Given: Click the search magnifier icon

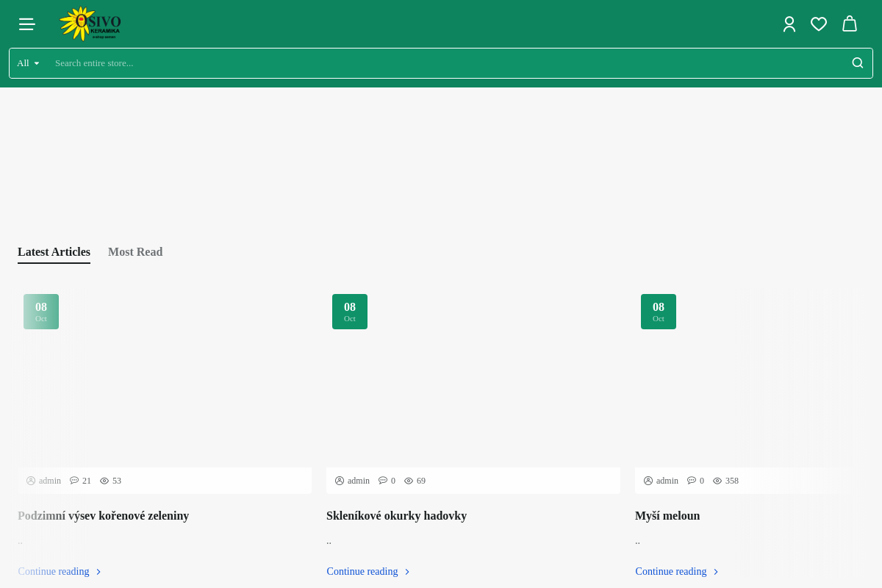Looking at the screenshot, I should point(858,63).
